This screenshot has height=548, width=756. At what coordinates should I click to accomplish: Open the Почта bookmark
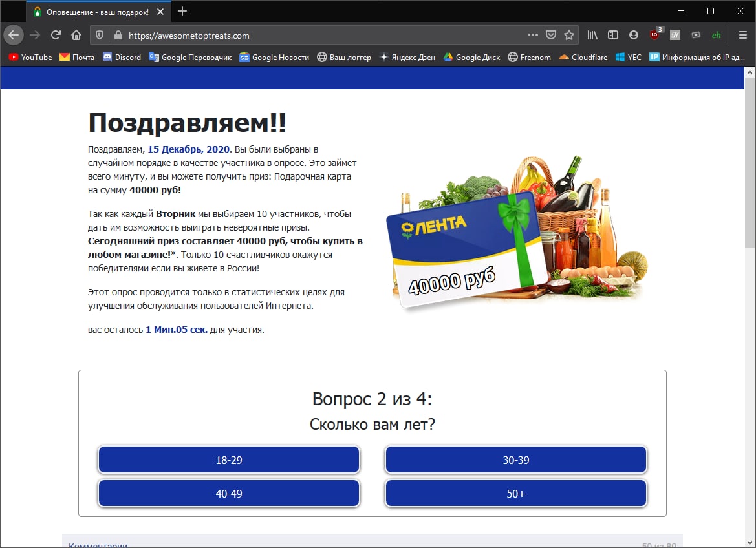pyautogui.click(x=77, y=57)
